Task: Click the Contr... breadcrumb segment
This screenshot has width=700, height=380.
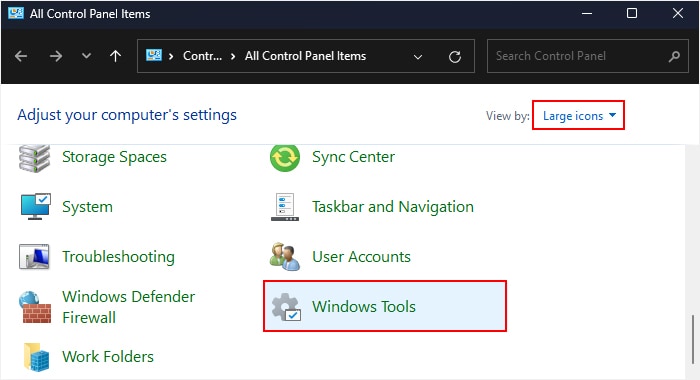Action: point(202,56)
